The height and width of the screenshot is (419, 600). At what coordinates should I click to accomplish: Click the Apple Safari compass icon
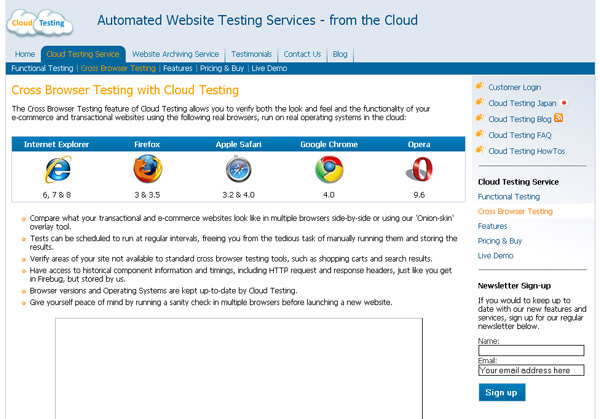click(238, 169)
